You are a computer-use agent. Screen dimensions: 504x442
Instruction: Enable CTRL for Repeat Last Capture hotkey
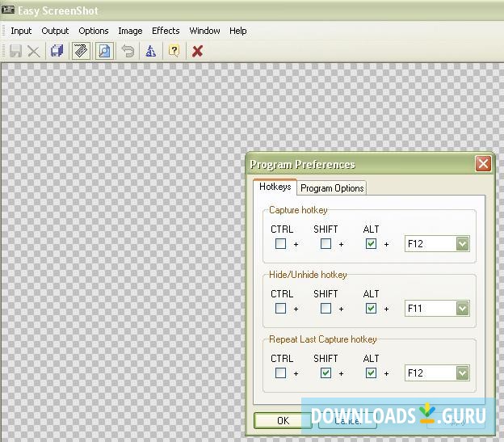click(280, 373)
